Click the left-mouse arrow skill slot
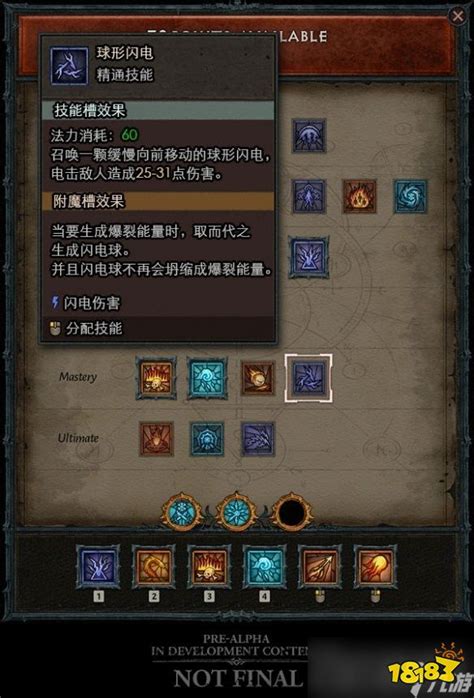This screenshot has height=698, width=474. click(x=319, y=567)
